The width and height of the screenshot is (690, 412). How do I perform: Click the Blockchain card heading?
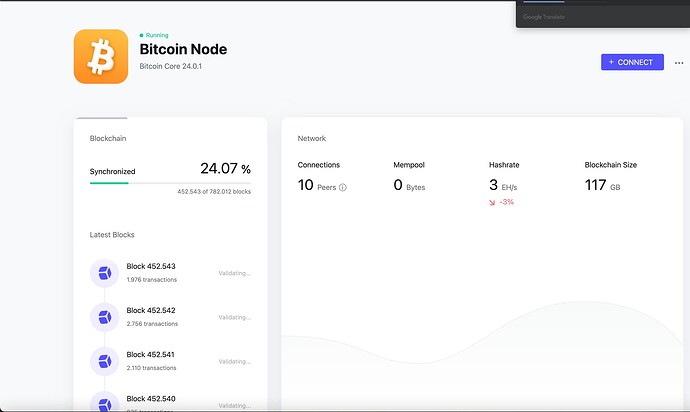[108, 138]
